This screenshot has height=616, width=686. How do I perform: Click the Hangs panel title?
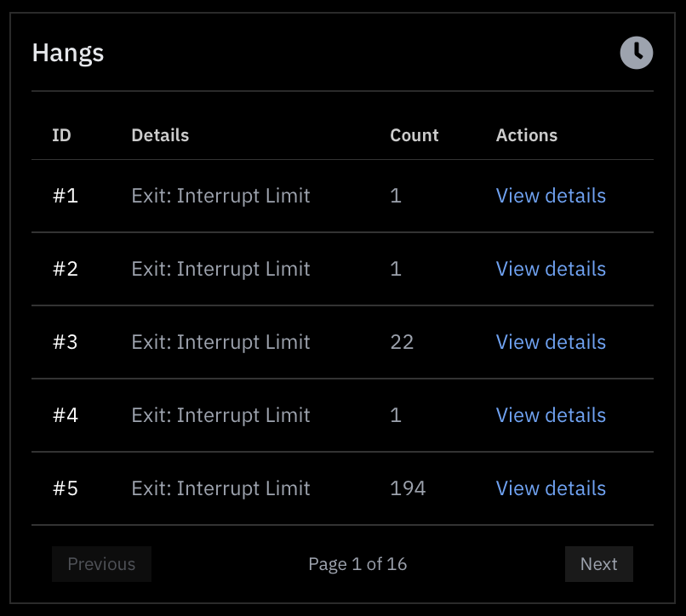pos(67,53)
